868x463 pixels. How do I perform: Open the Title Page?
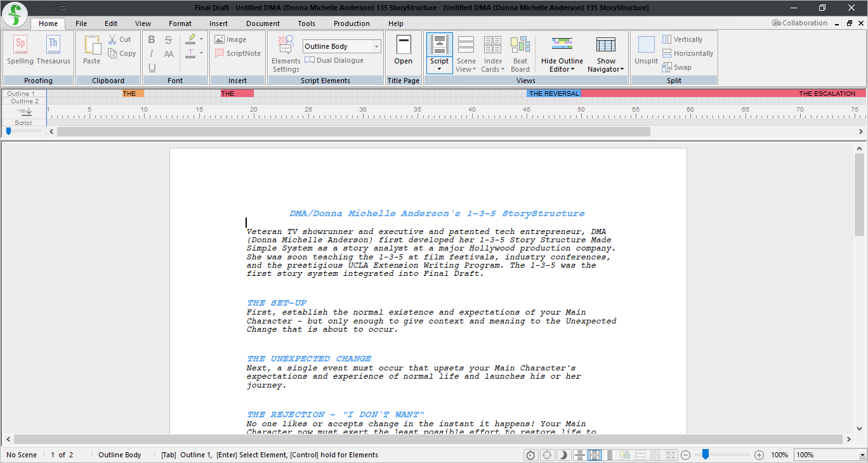[x=404, y=51]
